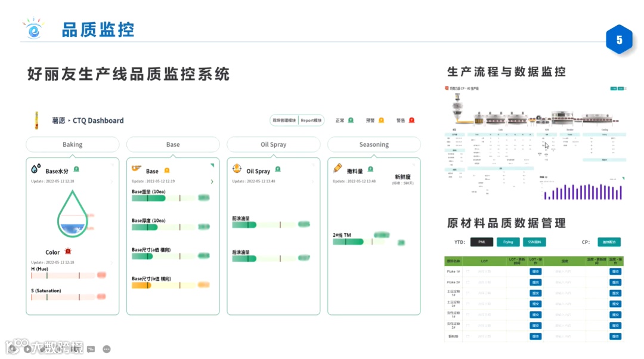Click the production line process flow image
The height and width of the screenshot is (359, 644).
537,110
